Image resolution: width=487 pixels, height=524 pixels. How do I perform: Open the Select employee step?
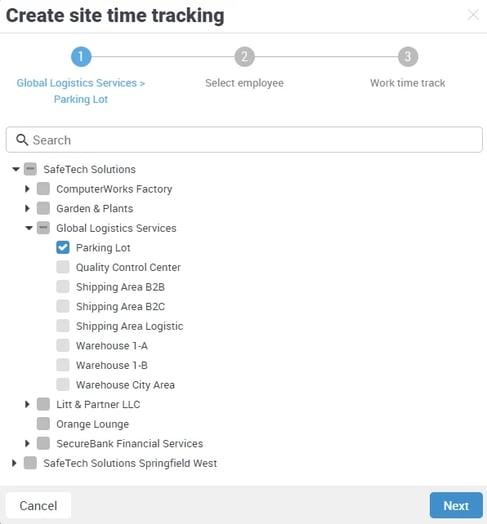[244, 83]
